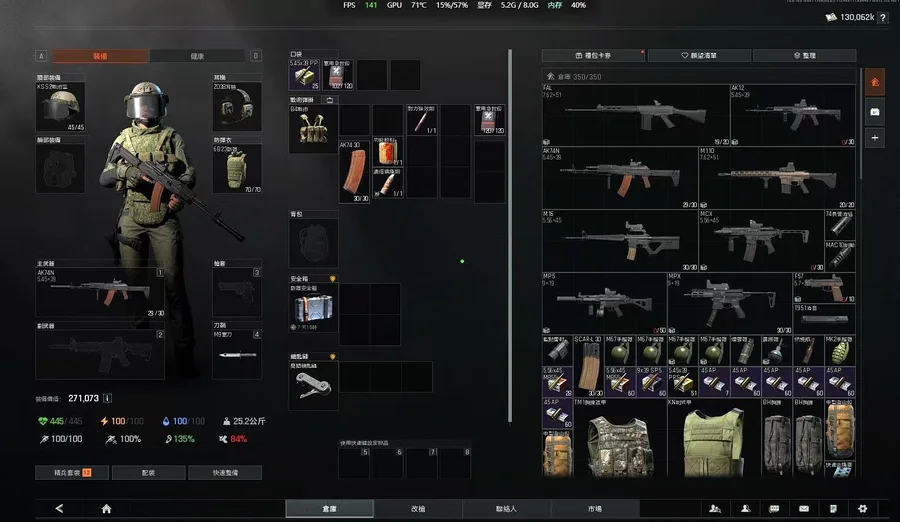
Task: Open the orange stash home icon
Action: click(875, 82)
